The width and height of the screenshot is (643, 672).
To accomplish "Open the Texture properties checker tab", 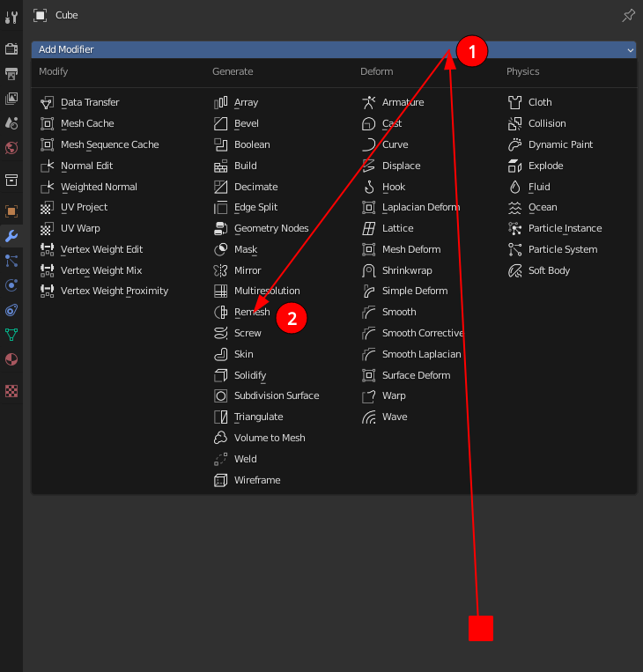I will 11,391.
